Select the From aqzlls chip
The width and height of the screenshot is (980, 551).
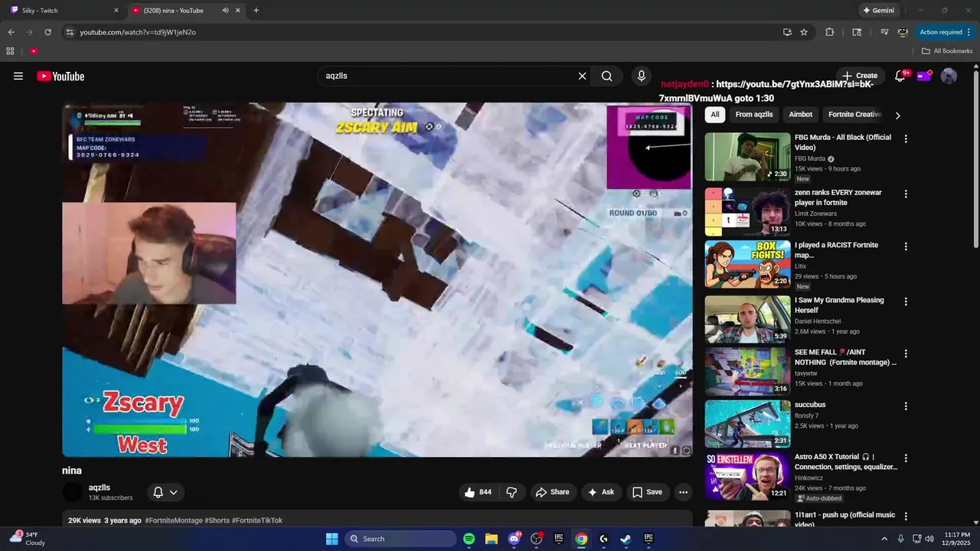(754, 115)
